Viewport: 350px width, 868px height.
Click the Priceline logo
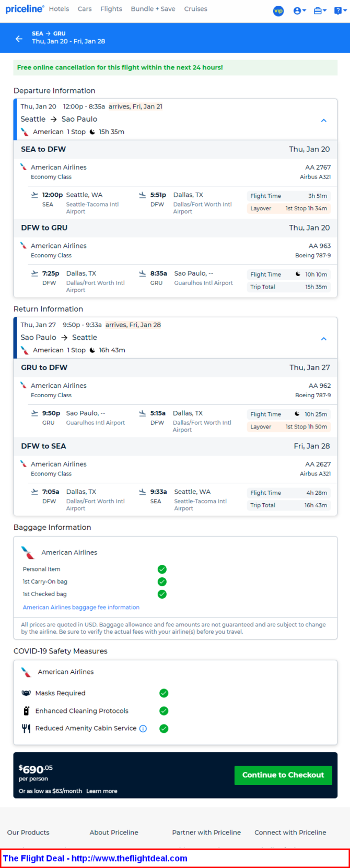[x=25, y=9]
